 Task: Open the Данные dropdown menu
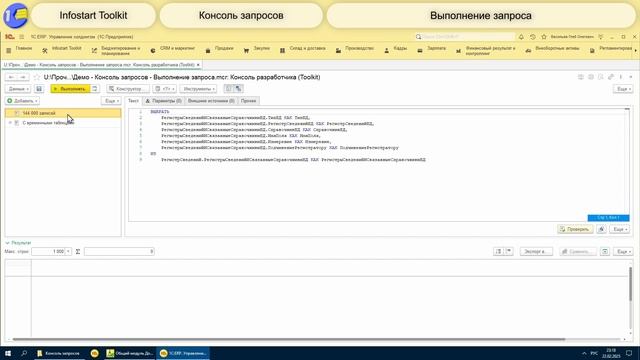(18, 89)
